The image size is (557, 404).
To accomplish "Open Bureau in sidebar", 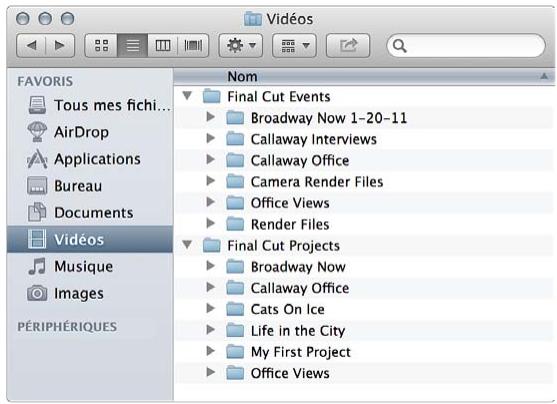I will pos(90,186).
